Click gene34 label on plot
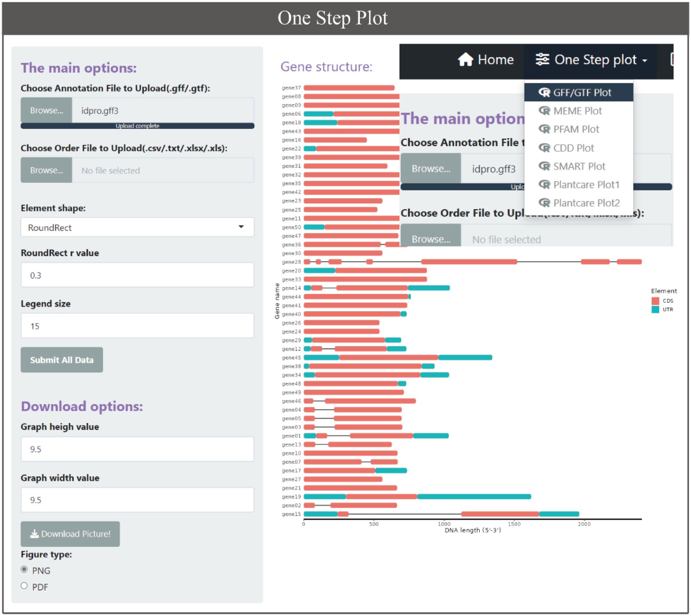 point(291,375)
